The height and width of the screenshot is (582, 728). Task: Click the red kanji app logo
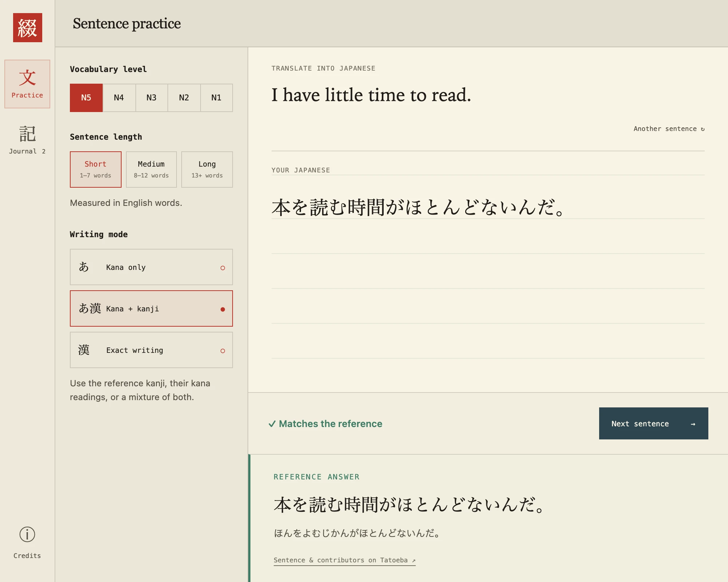point(28,28)
